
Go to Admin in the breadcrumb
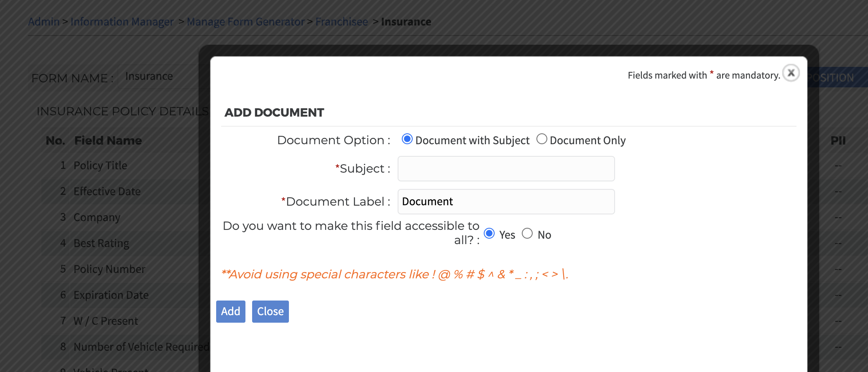(44, 22)
